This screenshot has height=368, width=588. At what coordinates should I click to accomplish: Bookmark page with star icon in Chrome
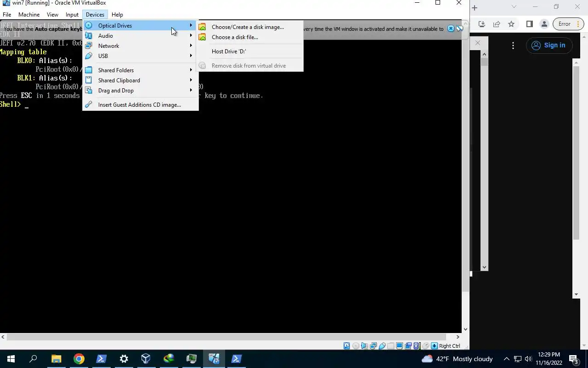pos(511,24)
